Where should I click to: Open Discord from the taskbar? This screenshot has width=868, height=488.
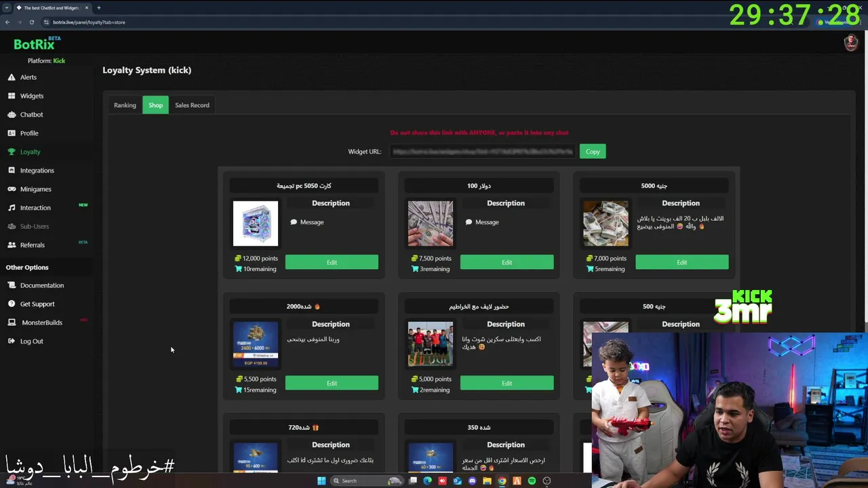[x=472, y=481]
